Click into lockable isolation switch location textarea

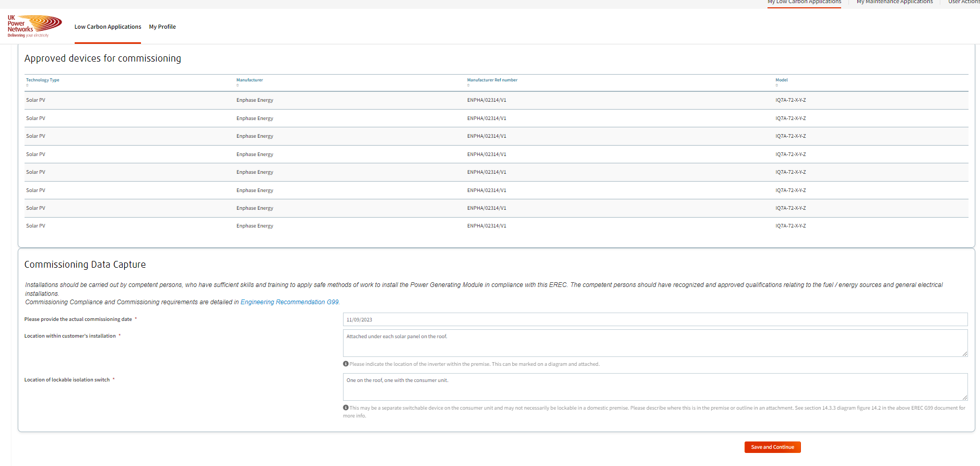[655, 387]
